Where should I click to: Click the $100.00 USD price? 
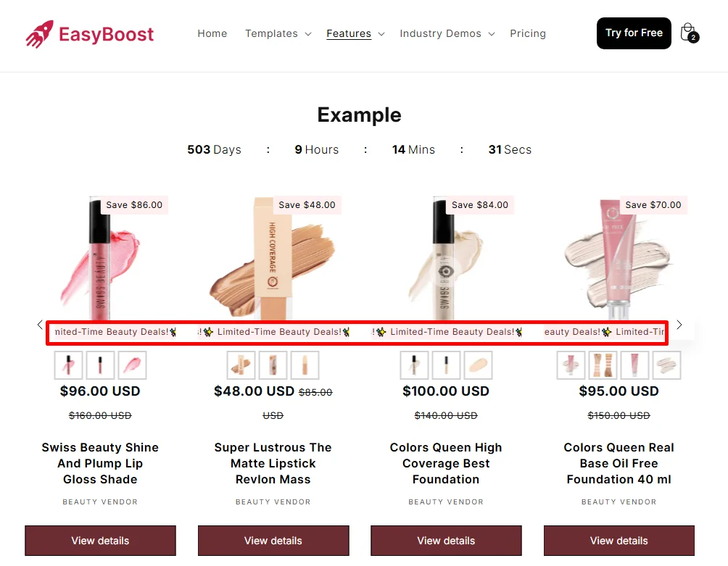[446, 391]
